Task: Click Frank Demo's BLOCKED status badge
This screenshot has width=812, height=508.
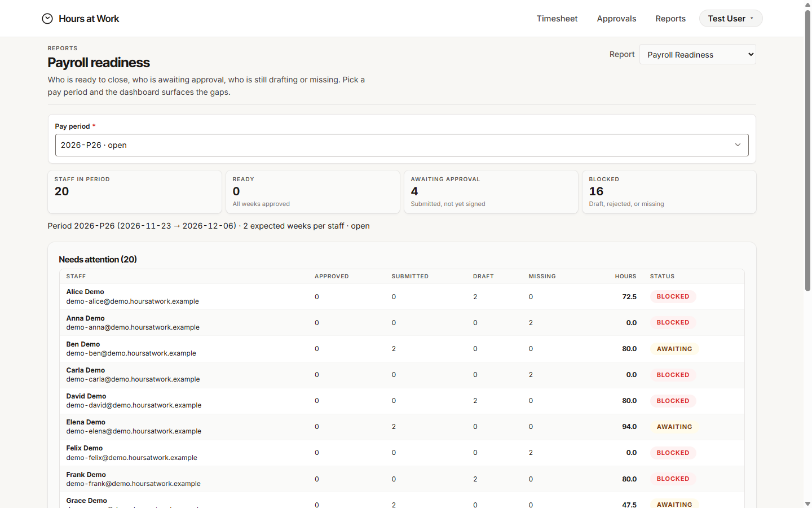Action: 673,479
